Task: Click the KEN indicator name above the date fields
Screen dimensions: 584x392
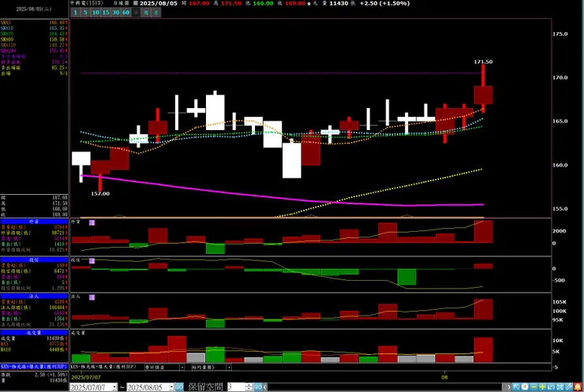Action: pos(103,367)
